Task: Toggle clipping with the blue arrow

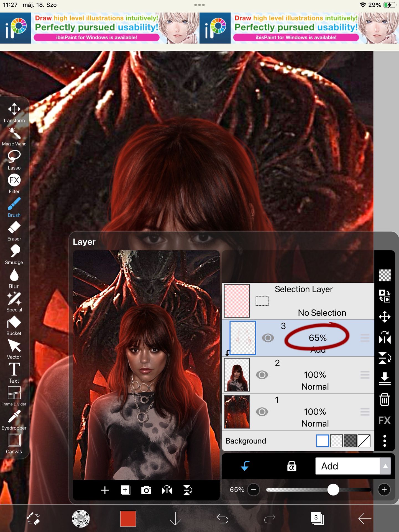Action: pos(245,466)
